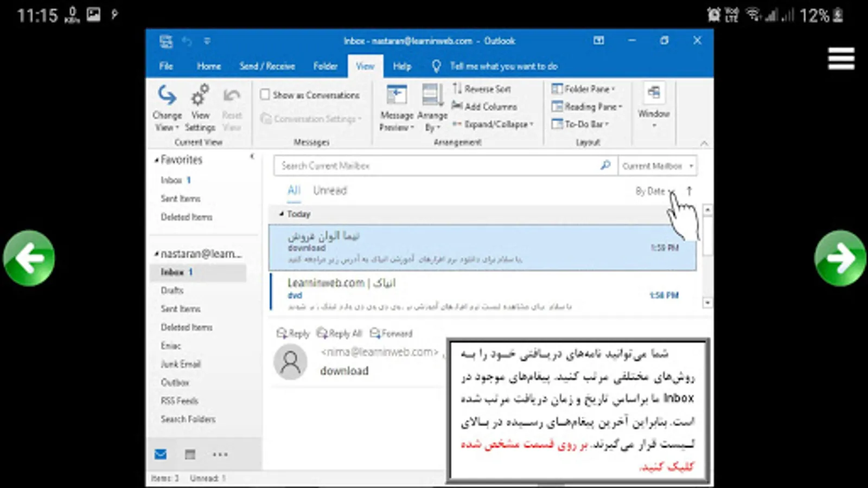Click the three-dots navigation options icon
The width and height of the screenshot is (868, 488).
pyautogui.click(x=220, y=454)
